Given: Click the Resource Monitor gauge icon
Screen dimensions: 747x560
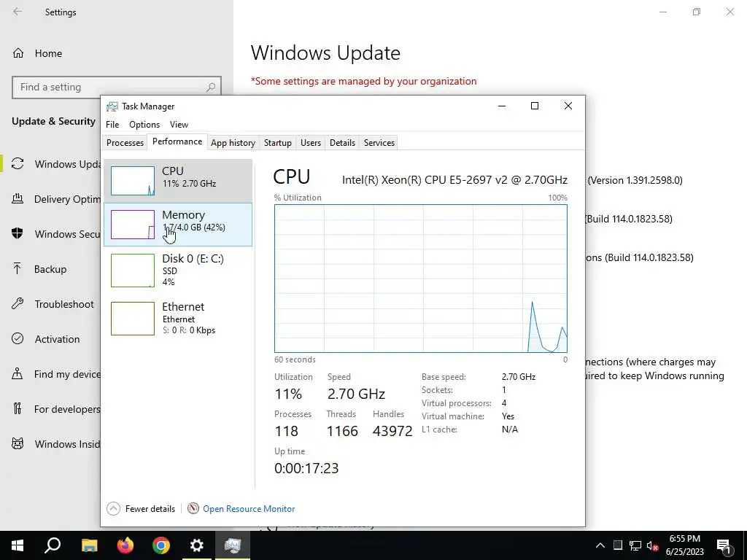Looking at the screenshot, I should 193,508.
